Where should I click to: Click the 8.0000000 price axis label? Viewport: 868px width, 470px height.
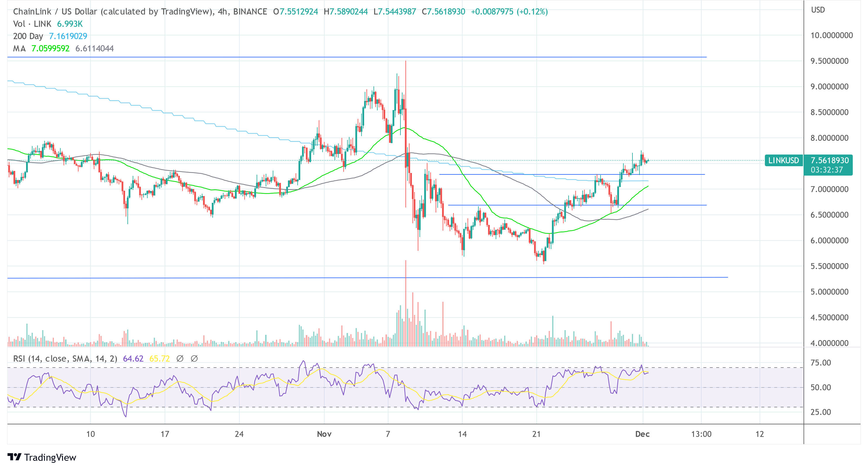[x=829, y=138]
